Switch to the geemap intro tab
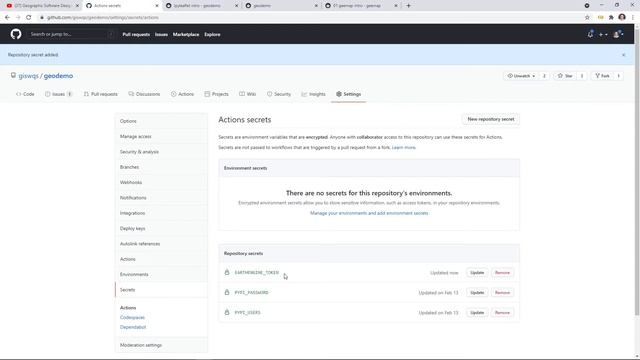This screenshot has width=640, height=360. (x=360, y=6)
